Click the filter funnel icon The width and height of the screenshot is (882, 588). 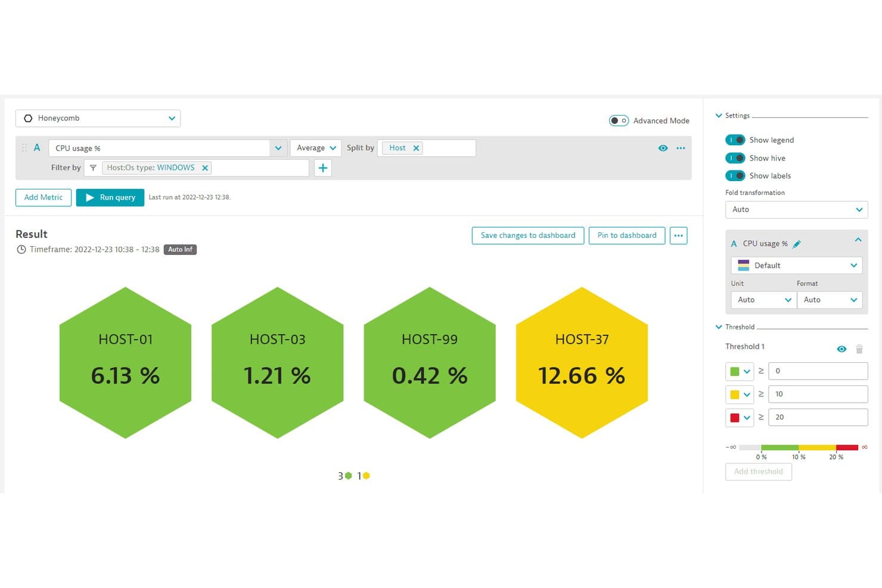tap(93, 168)
